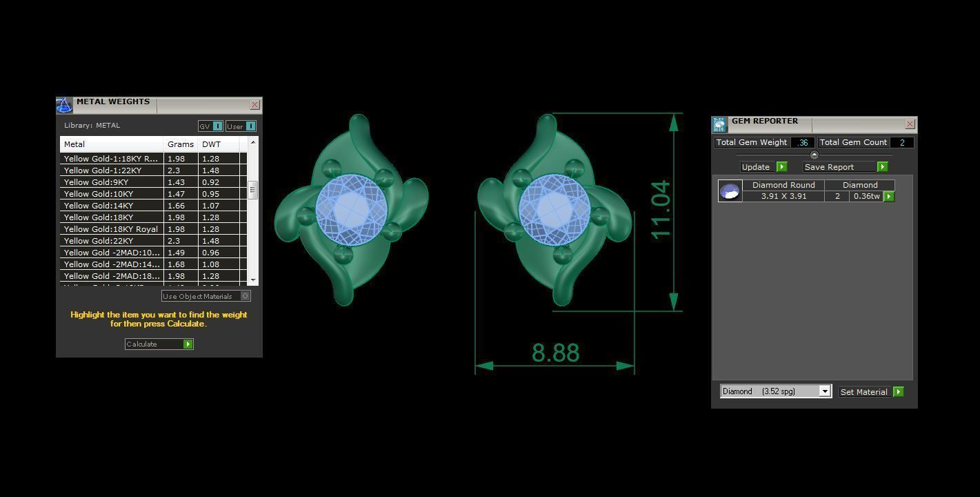Select the Yellow Gold:9KY row

(x=153, y=182)
